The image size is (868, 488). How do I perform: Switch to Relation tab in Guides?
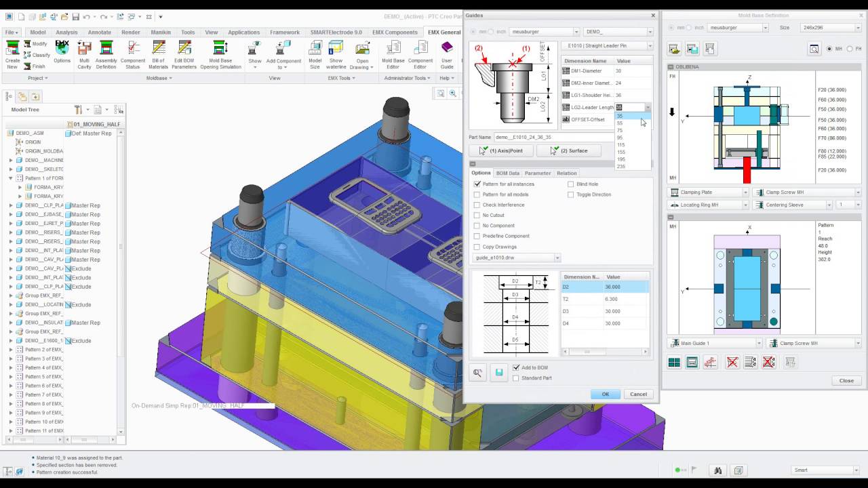click(566, 173)
